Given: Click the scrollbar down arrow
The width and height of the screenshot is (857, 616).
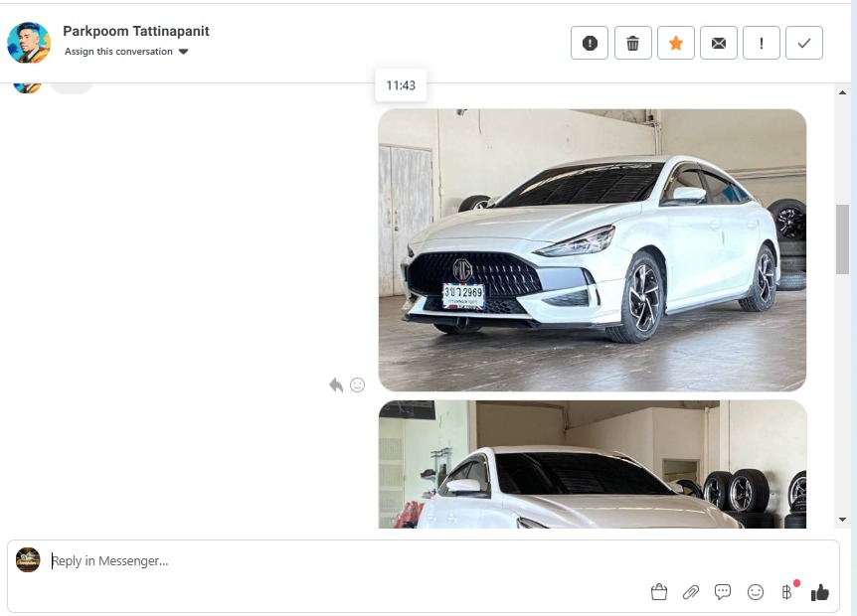Looking at the screenshot, I should pyautogui.click(x=843, y=519).
